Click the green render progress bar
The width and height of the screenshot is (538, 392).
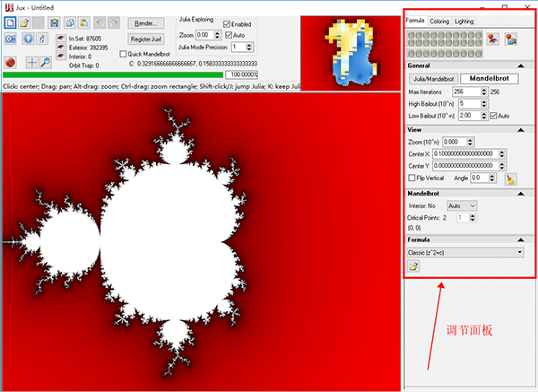(x=112, y=75)
